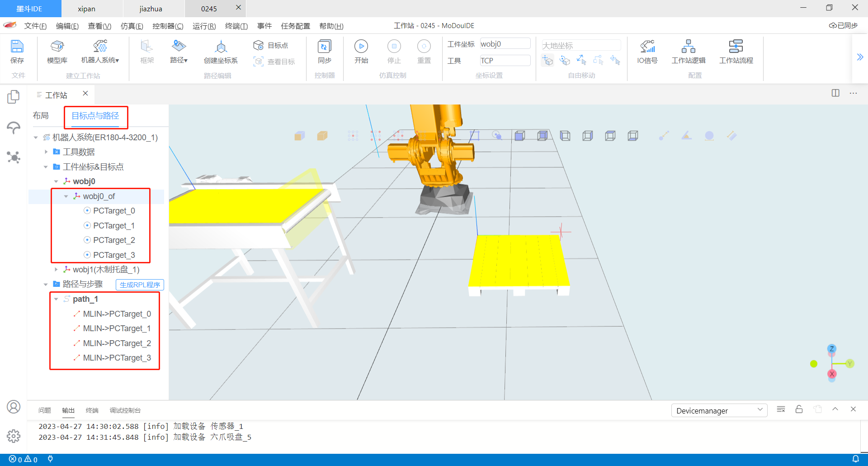The width and height of the screenshot is (868, 466).
Task: Open the Robot System (机器人系统) dropdown
Action: pos(100,51)
